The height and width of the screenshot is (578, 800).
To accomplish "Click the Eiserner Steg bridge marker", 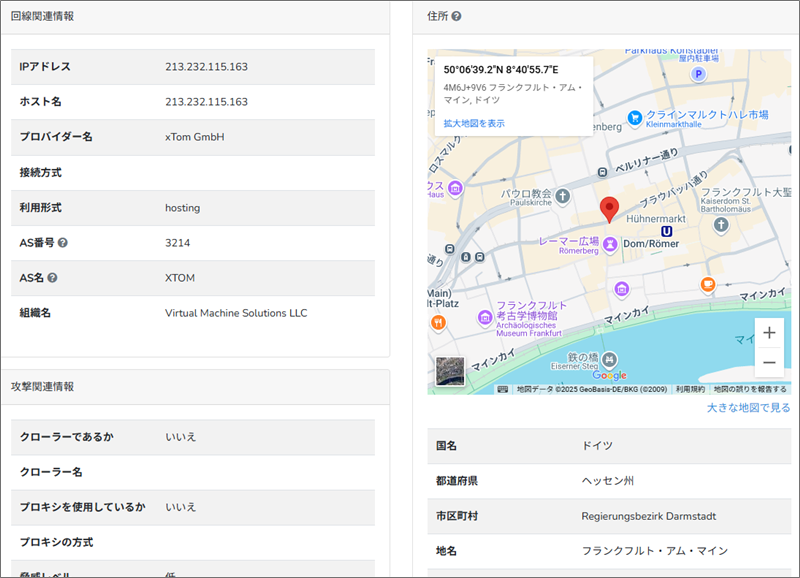I will point(609,360).
